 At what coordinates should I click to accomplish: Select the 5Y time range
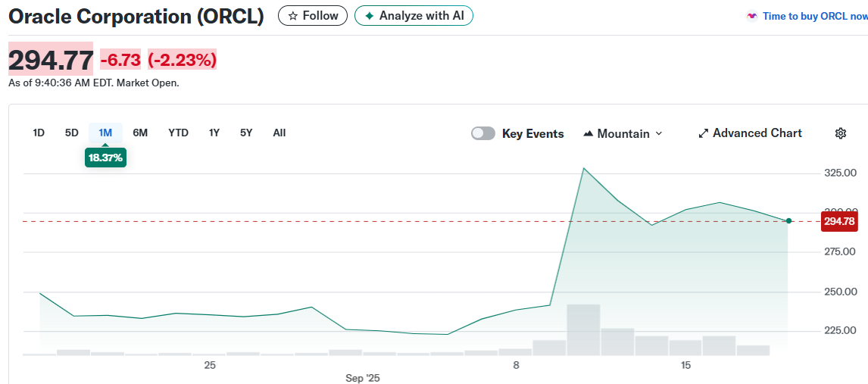(246, 133)
